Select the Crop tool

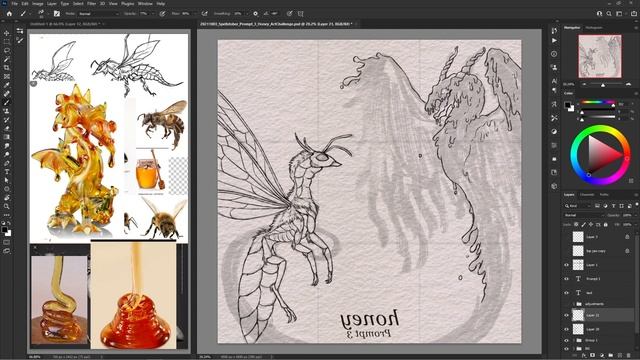click(x=7, y=68)
